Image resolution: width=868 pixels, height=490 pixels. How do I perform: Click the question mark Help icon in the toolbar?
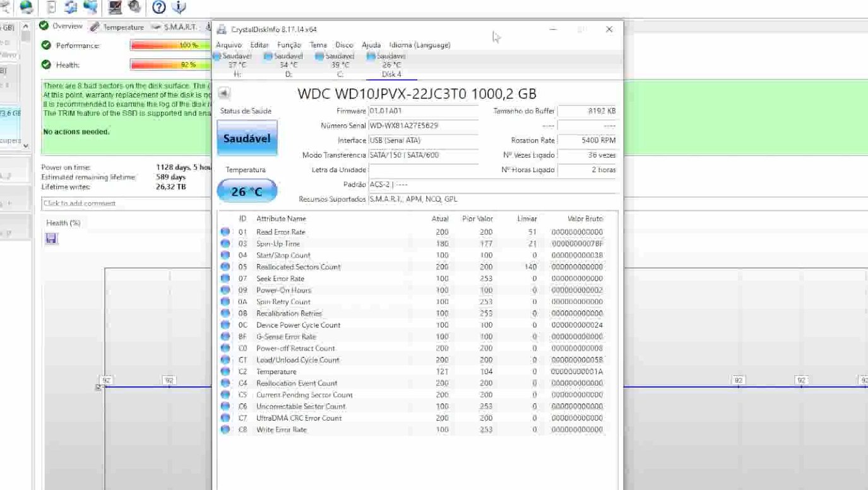pos(159,7)
